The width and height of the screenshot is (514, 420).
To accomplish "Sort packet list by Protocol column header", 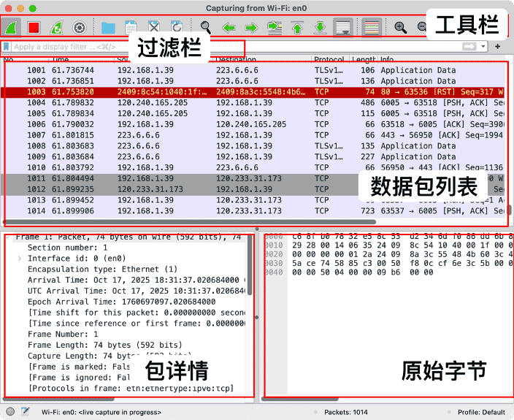I will point(329,58).
